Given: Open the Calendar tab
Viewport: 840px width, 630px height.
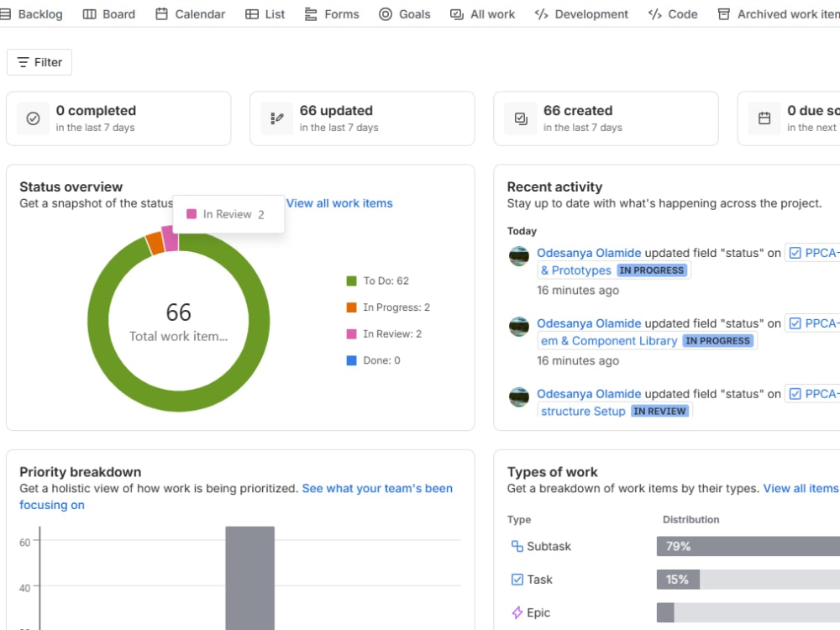Looking at the screenshot, I should click(x=191, y=14).
